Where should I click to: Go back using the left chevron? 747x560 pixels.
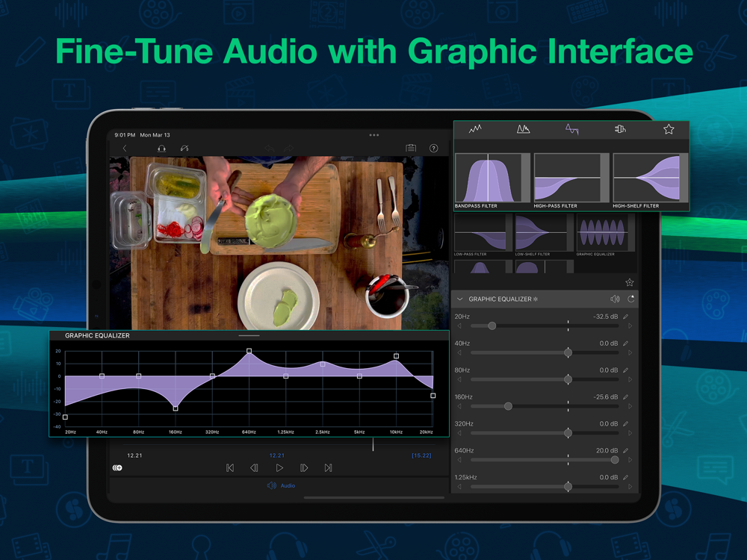124,148
